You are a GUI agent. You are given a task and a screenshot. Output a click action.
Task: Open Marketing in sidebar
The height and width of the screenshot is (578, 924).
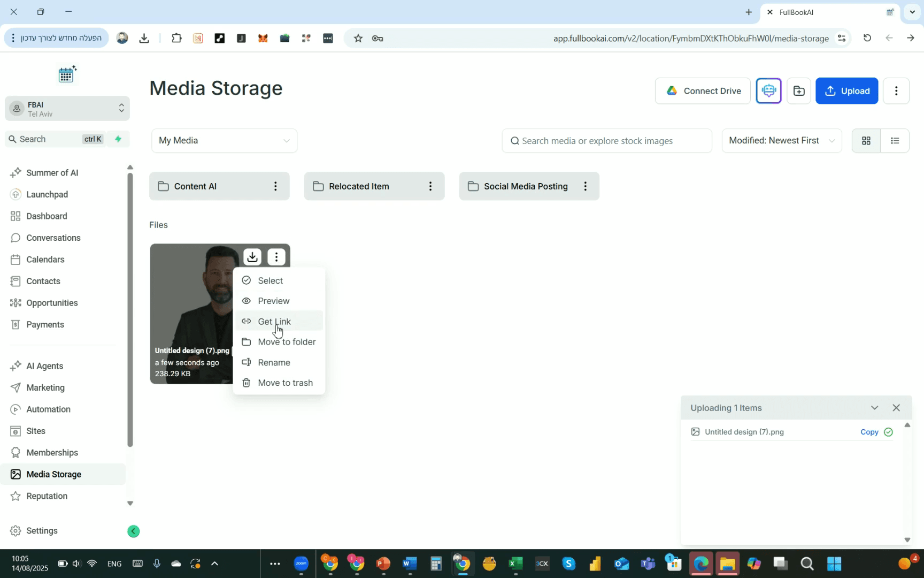click(x=45, y=387)
